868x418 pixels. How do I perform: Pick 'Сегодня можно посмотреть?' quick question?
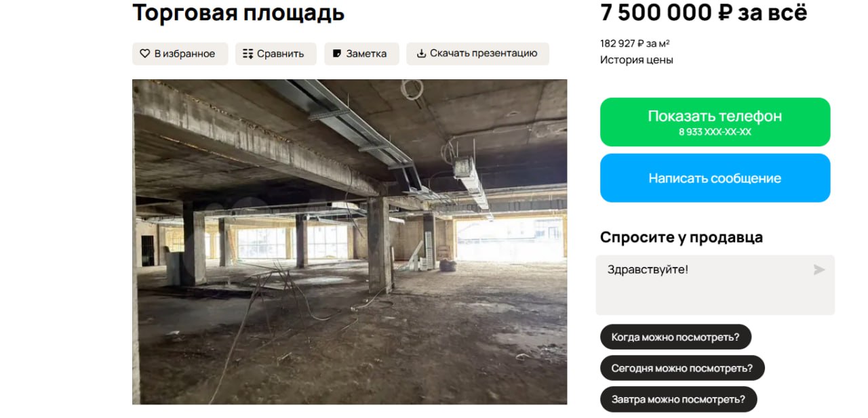tap(682, 368)
